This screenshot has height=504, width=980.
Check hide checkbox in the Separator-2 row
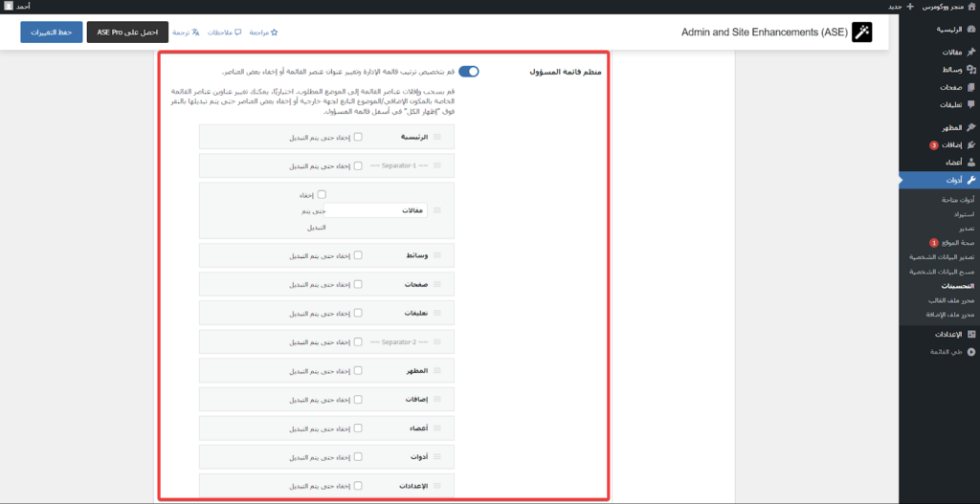point(358,341)
